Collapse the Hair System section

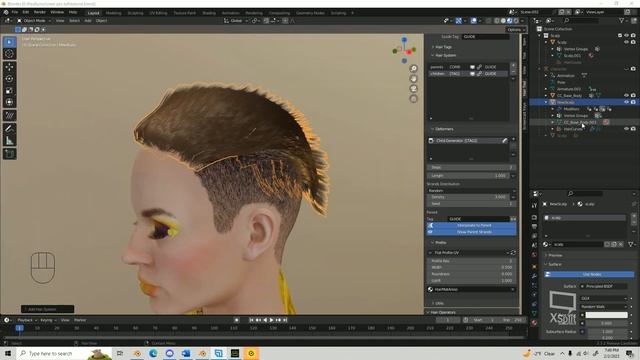point(444,55)
